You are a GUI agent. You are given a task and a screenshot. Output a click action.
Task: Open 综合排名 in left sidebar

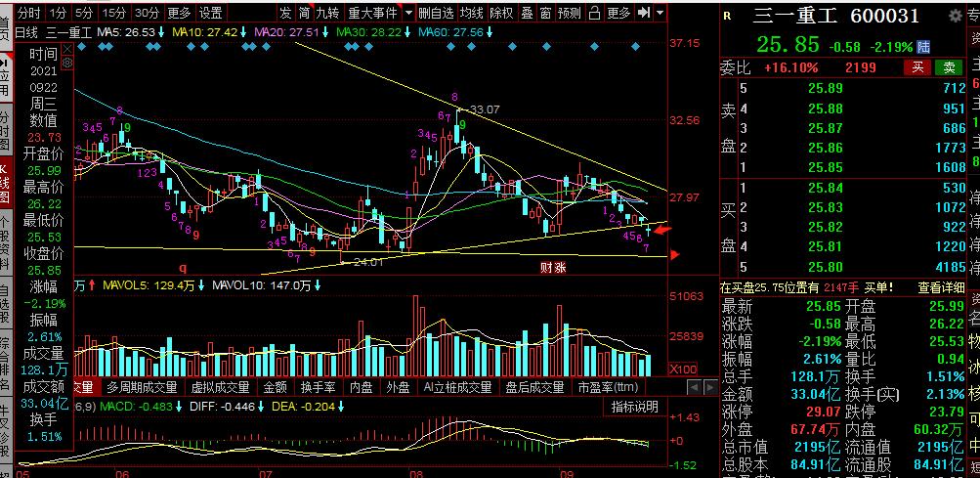click(5, 365)
